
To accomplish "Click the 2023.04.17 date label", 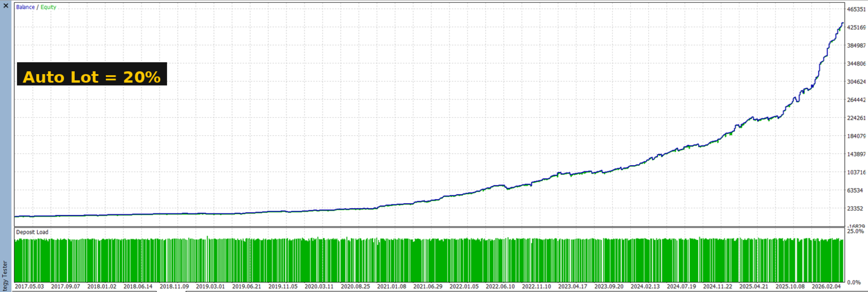I will [x=574, y=286].
